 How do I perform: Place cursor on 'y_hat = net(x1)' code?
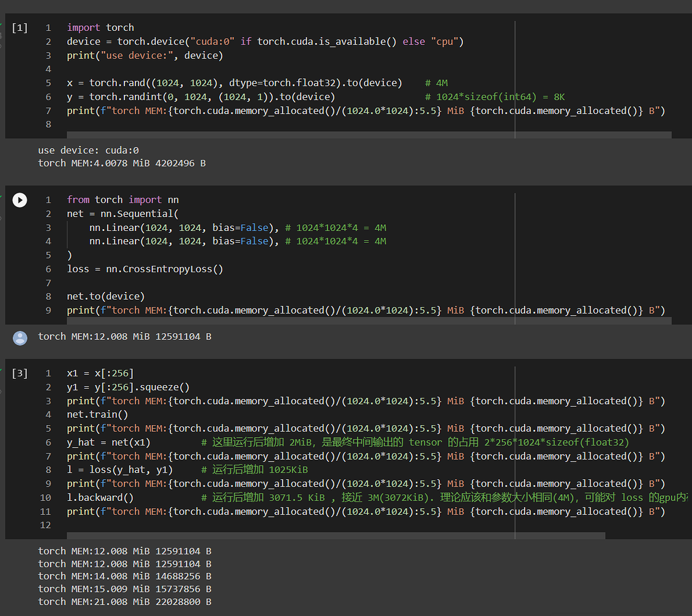point(108,442)
